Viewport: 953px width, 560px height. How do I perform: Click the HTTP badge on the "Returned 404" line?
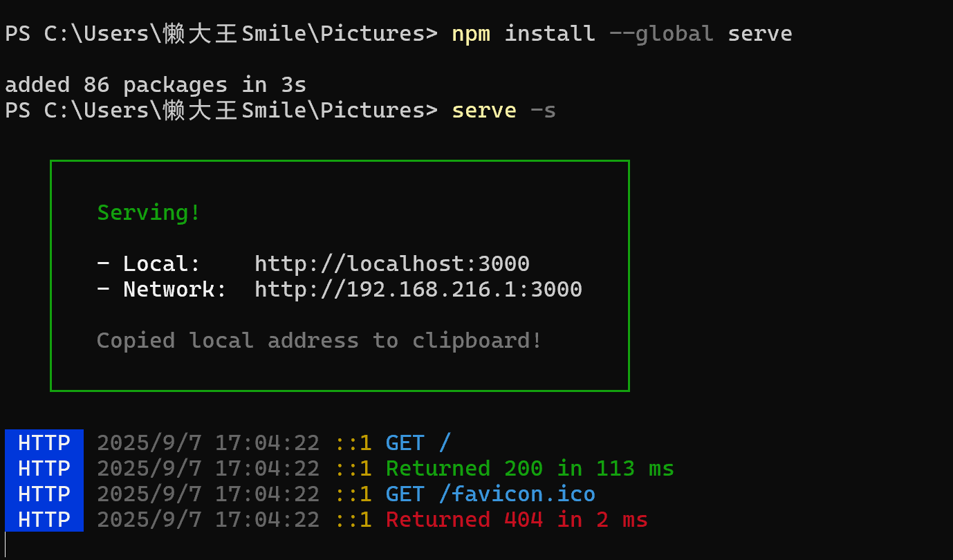pyautogui.click(x=44, y=520)
